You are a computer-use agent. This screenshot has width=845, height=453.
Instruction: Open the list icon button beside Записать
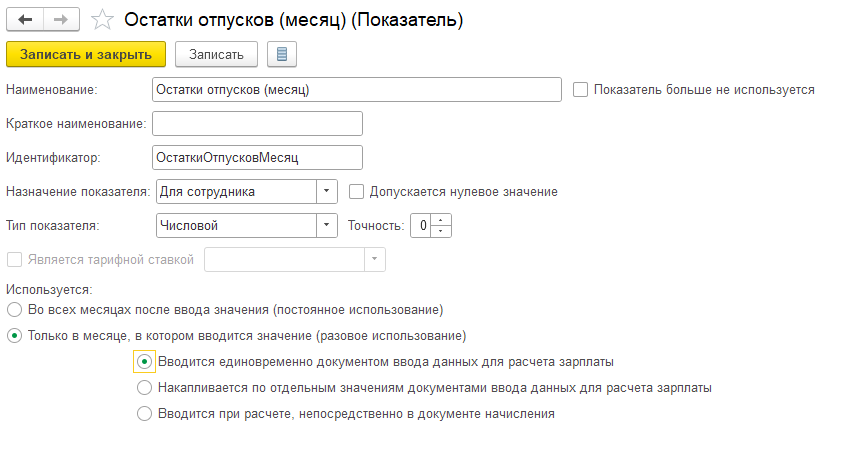click(282, 54)
